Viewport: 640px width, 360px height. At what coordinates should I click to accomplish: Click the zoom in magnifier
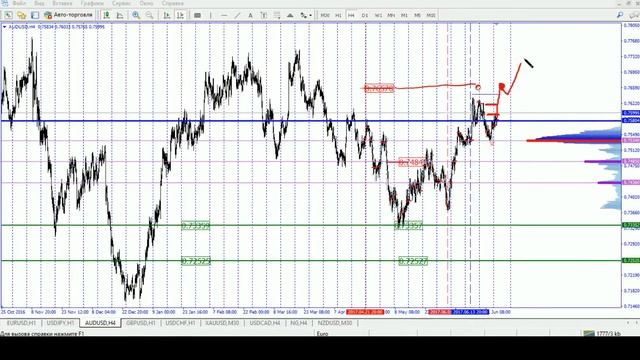click(136, 15)
